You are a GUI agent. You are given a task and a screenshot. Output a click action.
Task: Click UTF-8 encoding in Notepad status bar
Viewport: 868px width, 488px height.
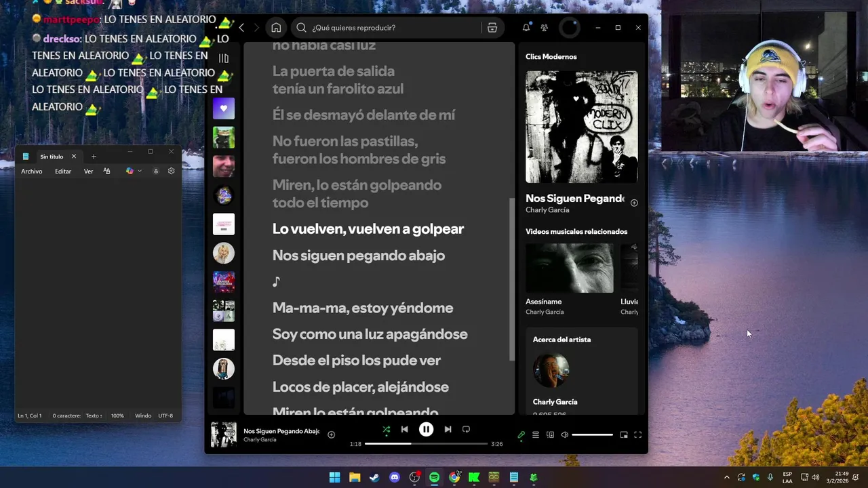click(165, 415)
